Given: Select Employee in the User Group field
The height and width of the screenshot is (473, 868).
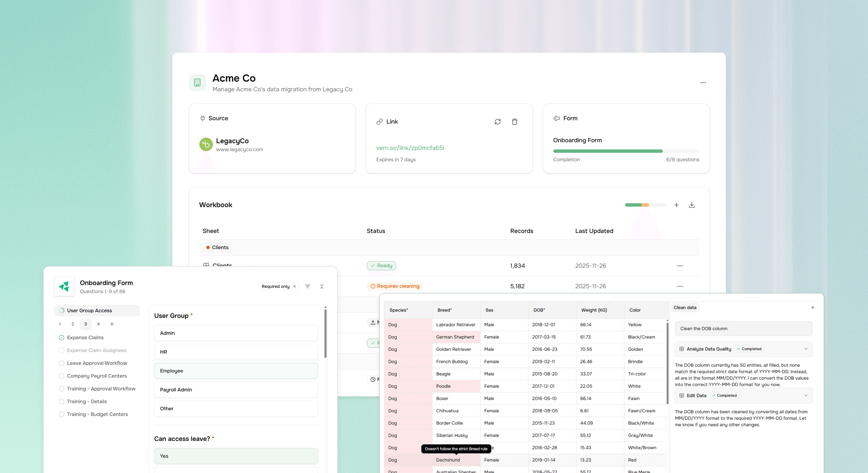Looking at the screenshot, I should click(x=236, y=371).
